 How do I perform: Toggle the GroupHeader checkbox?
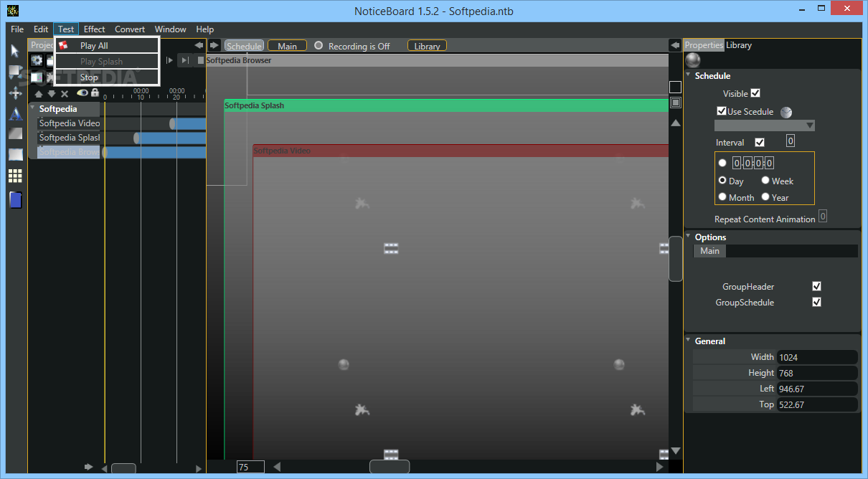pyautogui.click(x=816, y=286)
